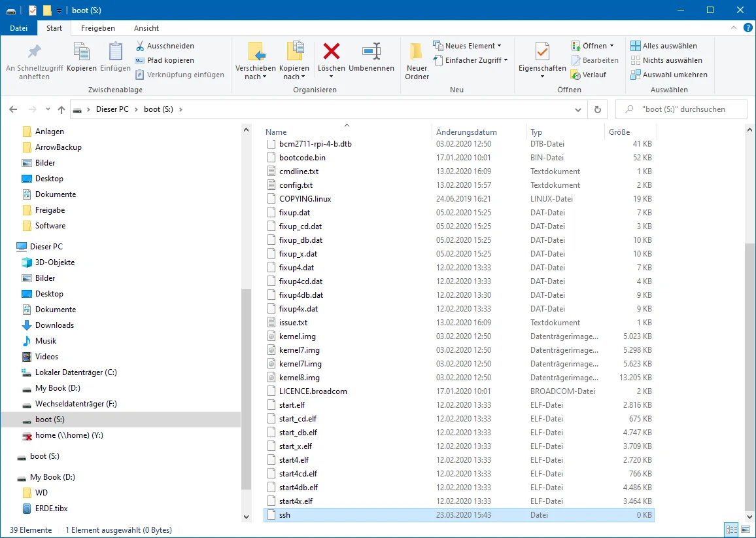Click the red Löschen delete icon
The image size is (756, 538).
332,52
